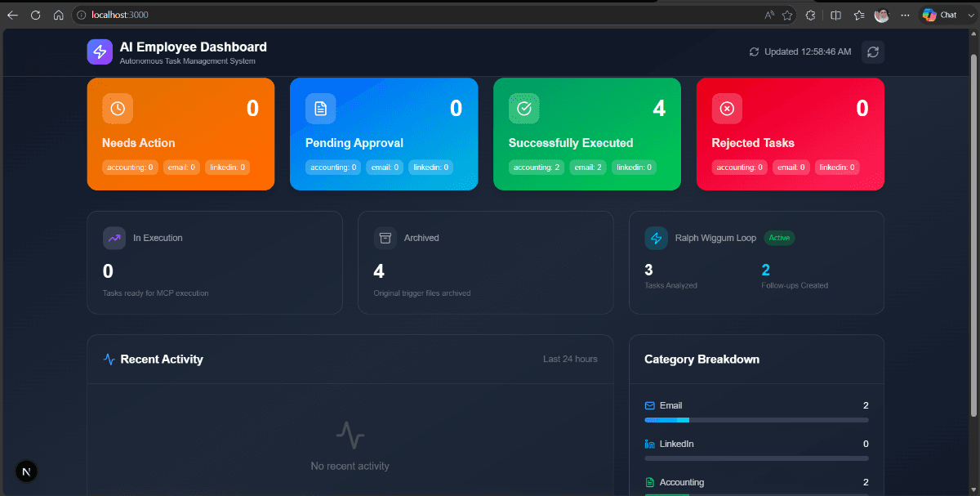The width and height of the screenshot is (980, 496).
Task: Open the Needs Action card heading
Action: pos(139,143)
